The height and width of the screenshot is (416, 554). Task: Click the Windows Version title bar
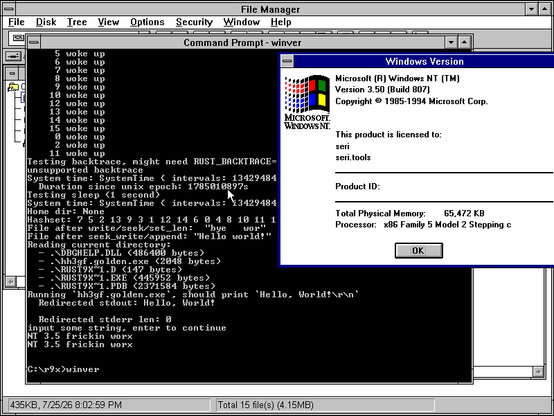click(424, 61)
